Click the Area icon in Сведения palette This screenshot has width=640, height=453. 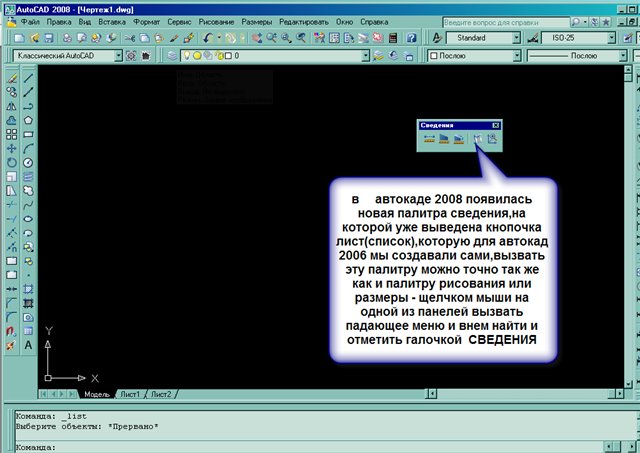(444, 140)
